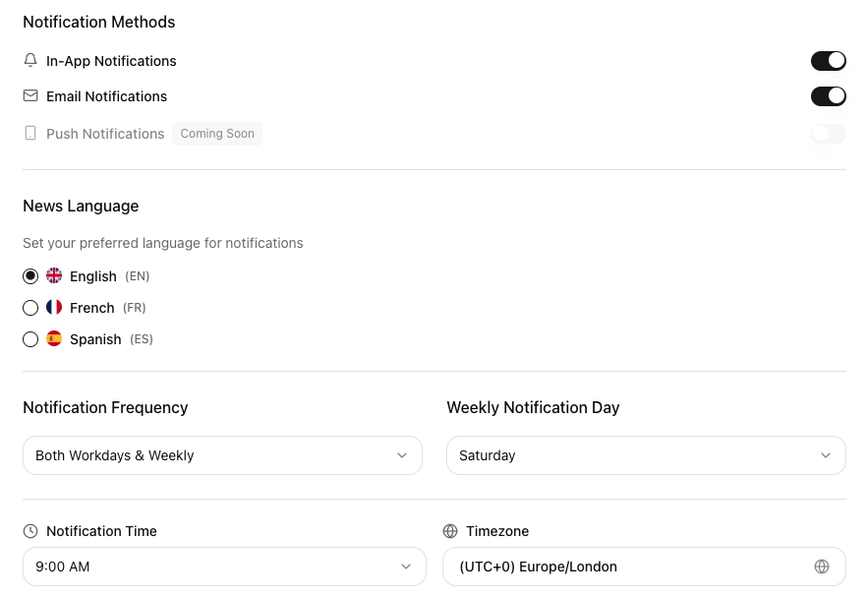Expand the Weekly Notification Day dropdown

click(x=646, y=455)
